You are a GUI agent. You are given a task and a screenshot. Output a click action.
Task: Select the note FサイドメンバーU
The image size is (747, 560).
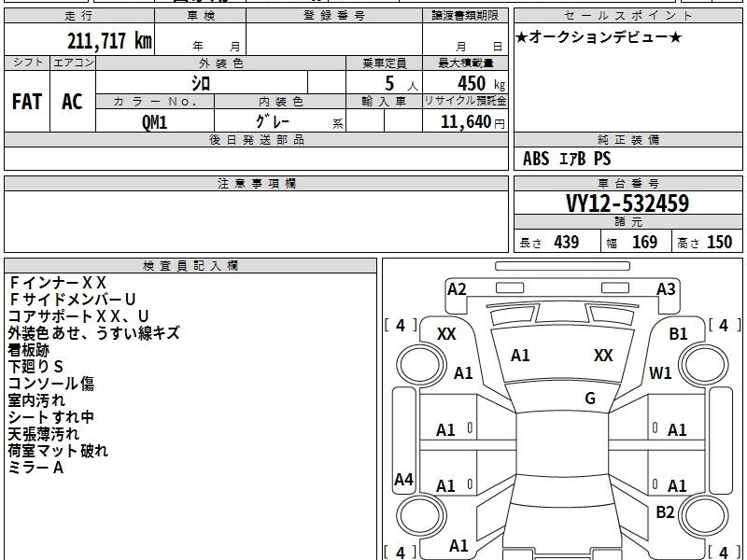pos(73,300)
